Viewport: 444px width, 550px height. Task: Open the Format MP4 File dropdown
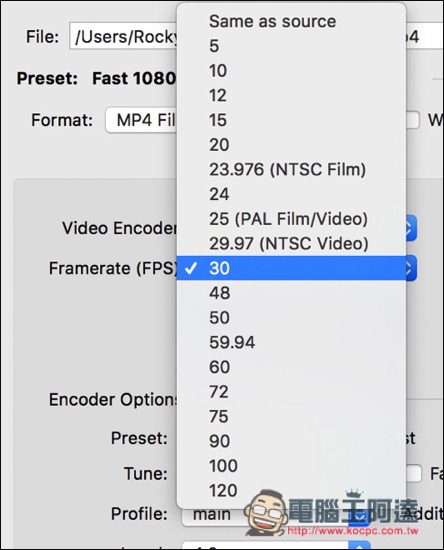pyautogui.click(x=141, y=120)
